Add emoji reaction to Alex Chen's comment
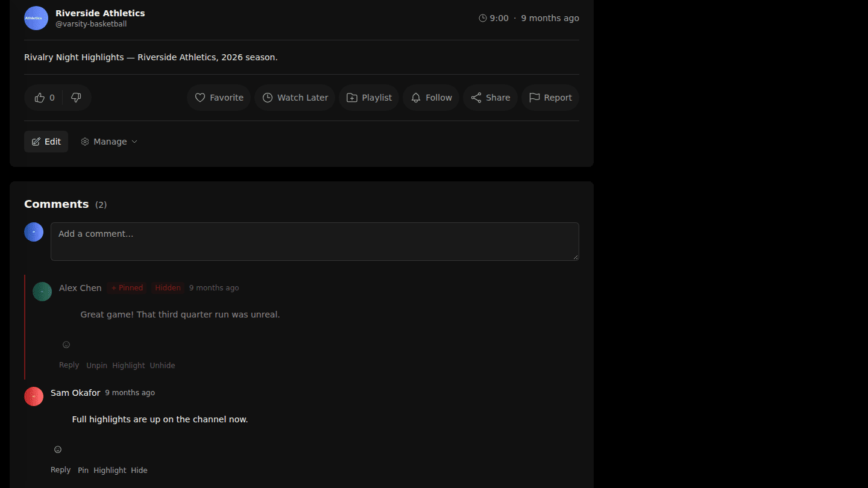The image size is (868, 488). [x=66, y=345]
